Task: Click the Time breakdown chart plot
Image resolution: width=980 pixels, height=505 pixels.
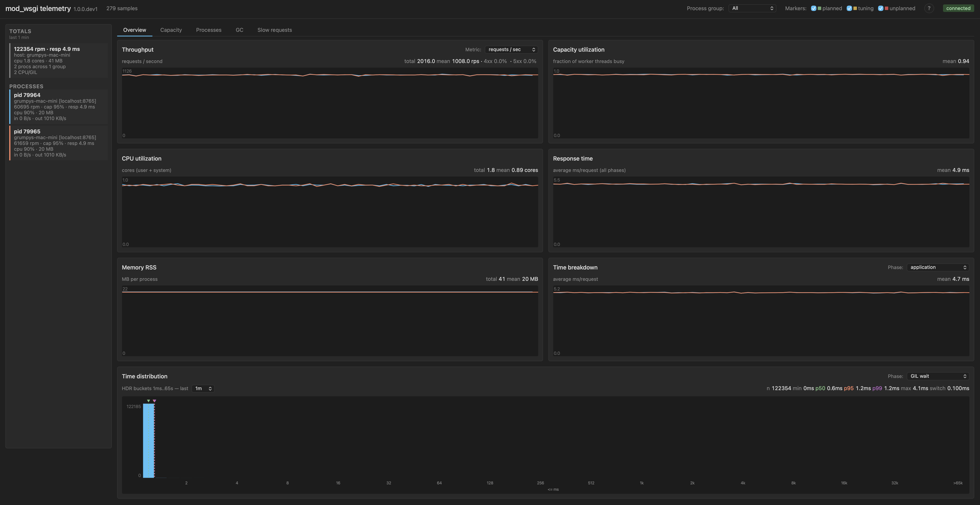Action: (761, 321)
